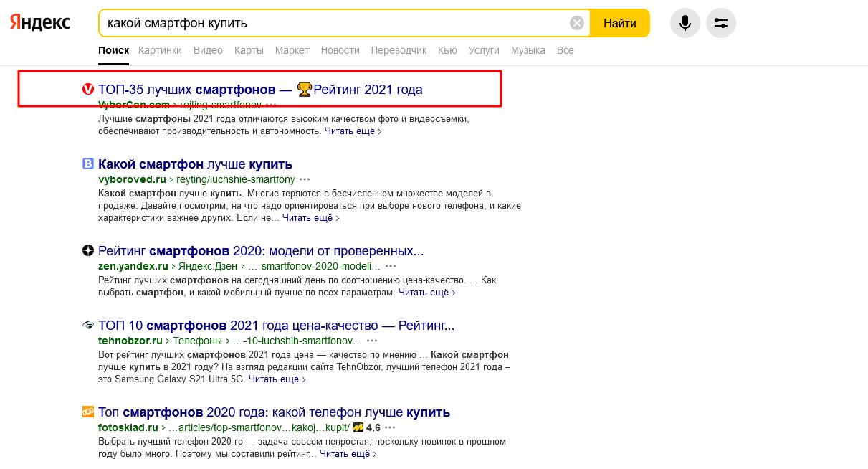868x469 pixels.
Task: Expand Читать ещё under vyboroved snippet
Action: click(310, 218)
